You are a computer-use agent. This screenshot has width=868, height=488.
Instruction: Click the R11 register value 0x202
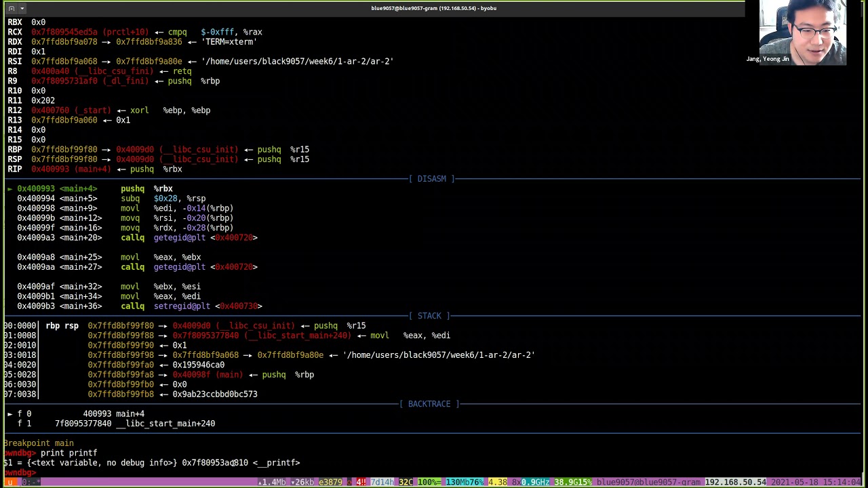point(43,100)
